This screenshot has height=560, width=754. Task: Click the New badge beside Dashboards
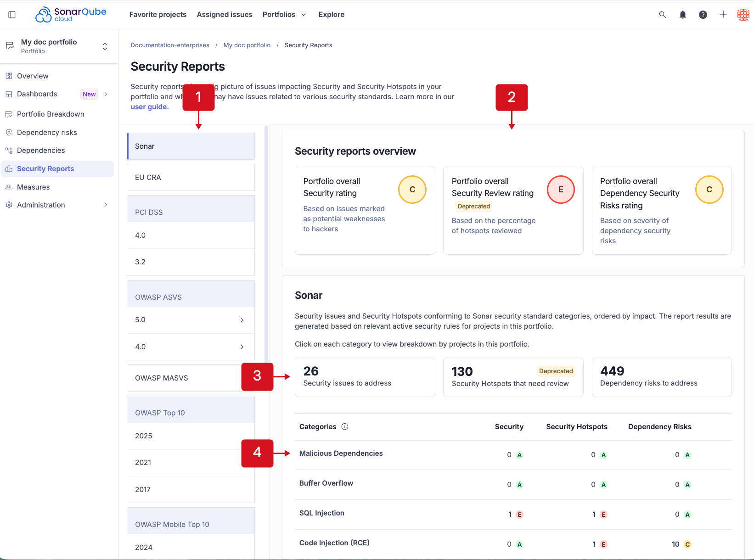point(89,94)
